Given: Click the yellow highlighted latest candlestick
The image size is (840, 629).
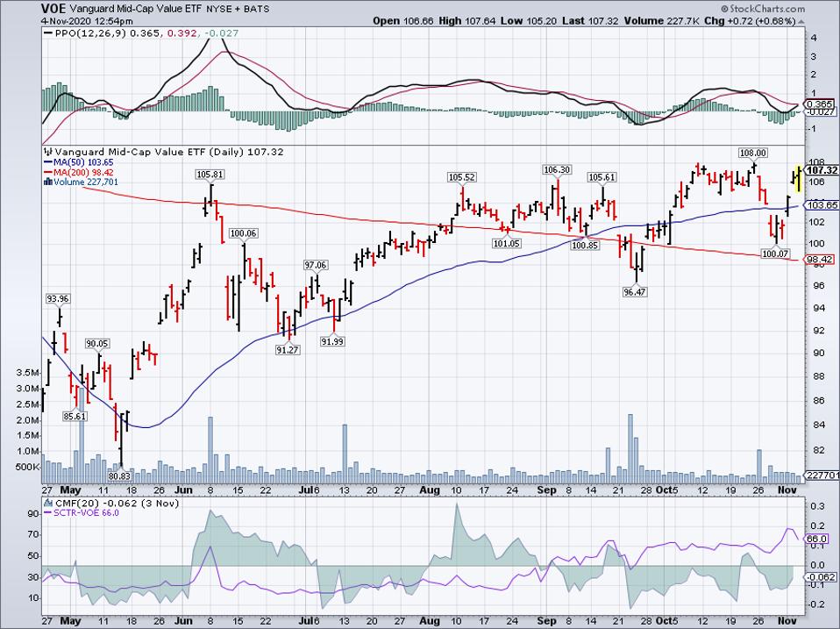Looking at the screenshot, I should tap(798, 178).
